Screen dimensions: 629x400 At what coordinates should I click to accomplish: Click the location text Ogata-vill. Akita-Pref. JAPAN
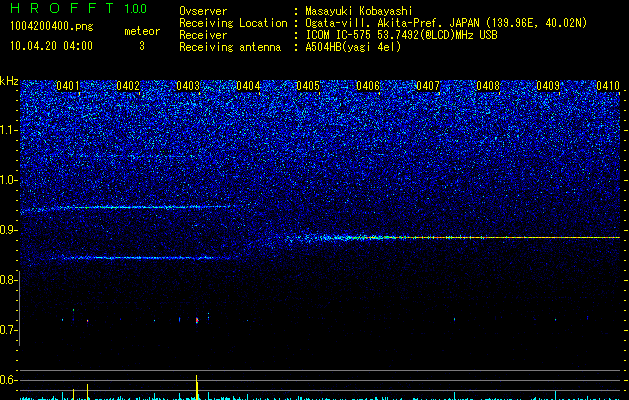[x=393, y=23]
